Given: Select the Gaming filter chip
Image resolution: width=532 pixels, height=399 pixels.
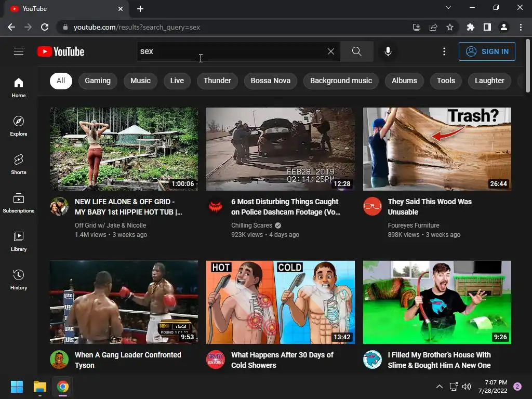Looking at the screenshot, I should [x=98, y=81].
